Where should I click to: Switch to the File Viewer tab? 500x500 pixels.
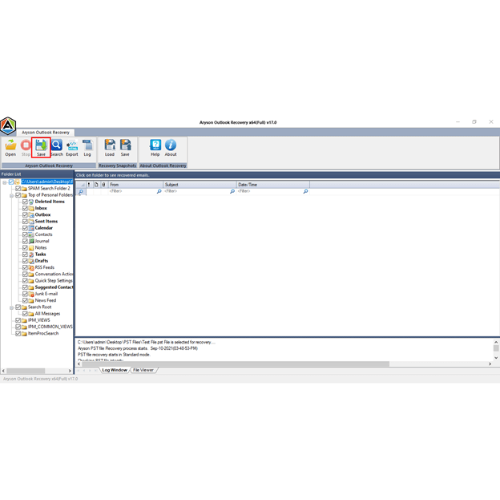(x=143, y=370)
